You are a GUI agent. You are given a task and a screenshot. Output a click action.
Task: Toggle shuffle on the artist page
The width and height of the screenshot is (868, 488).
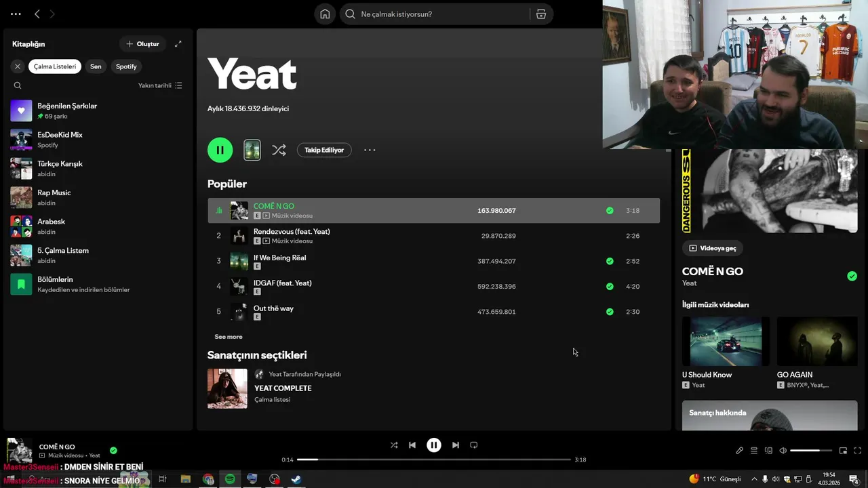pos(279,150)
